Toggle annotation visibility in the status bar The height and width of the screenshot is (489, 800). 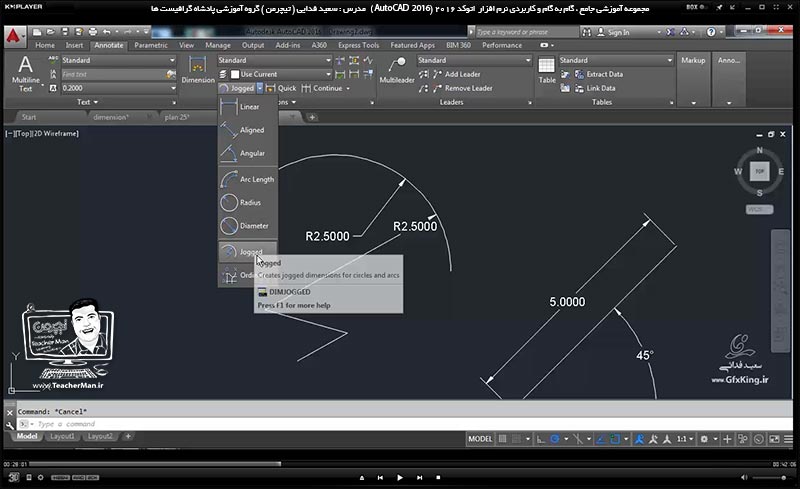click(x=639, y=439)
